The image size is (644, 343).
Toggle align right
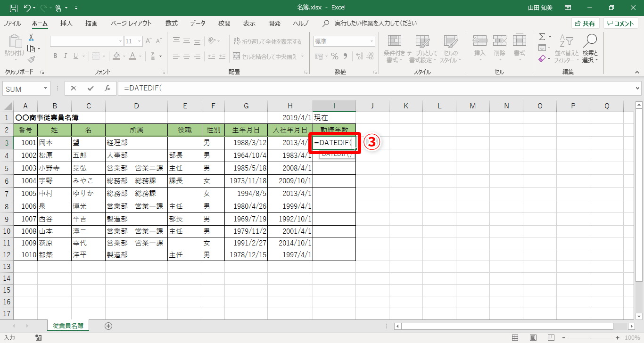click(x=198, y=56)
